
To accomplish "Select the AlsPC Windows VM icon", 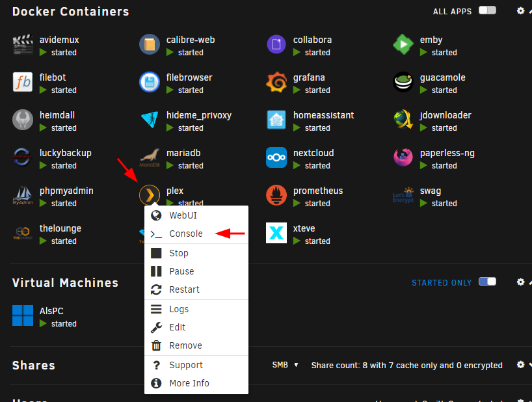I will [23, 315].
